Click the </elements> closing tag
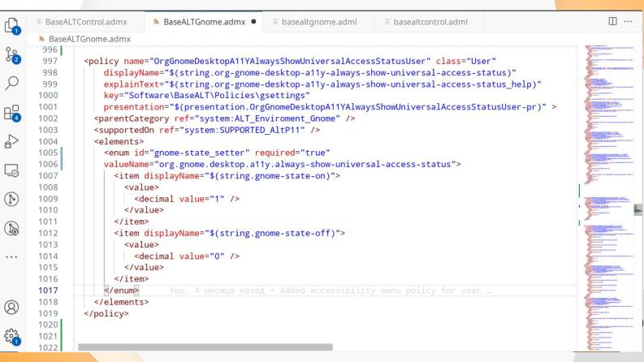 (x=121, y=302)
